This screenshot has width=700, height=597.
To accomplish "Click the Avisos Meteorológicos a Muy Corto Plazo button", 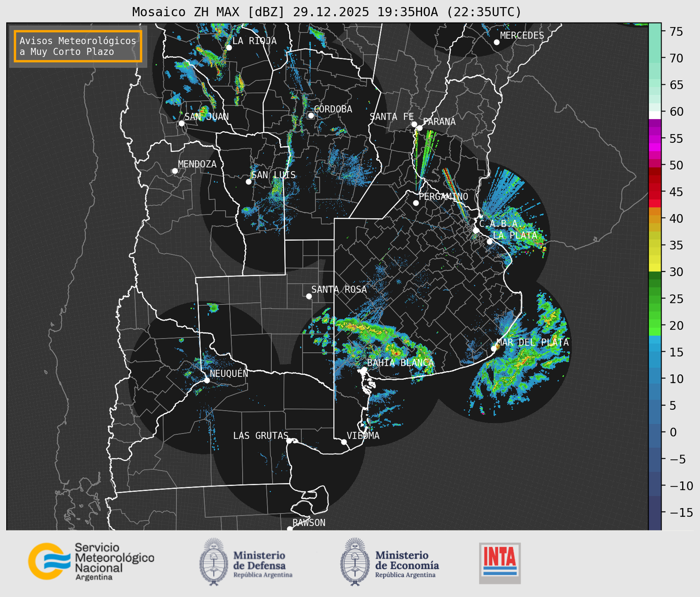I will click(78, 46).
